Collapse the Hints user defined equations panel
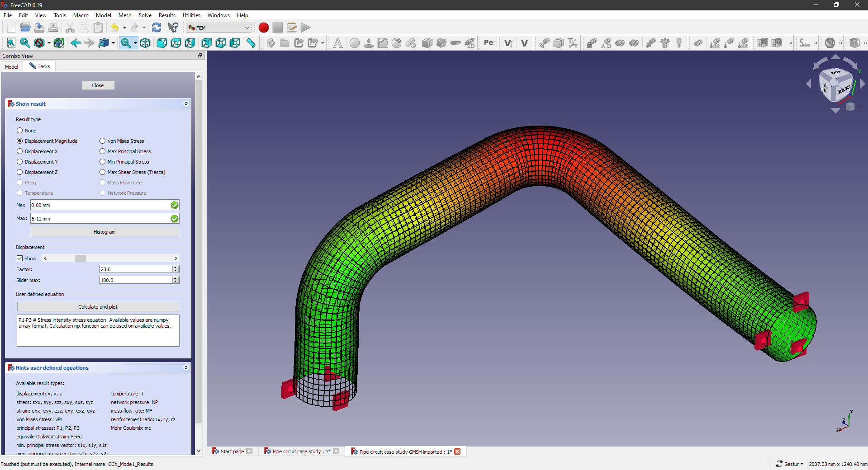The height and width of the screenshot is (470, 868). tap(185, 367)
